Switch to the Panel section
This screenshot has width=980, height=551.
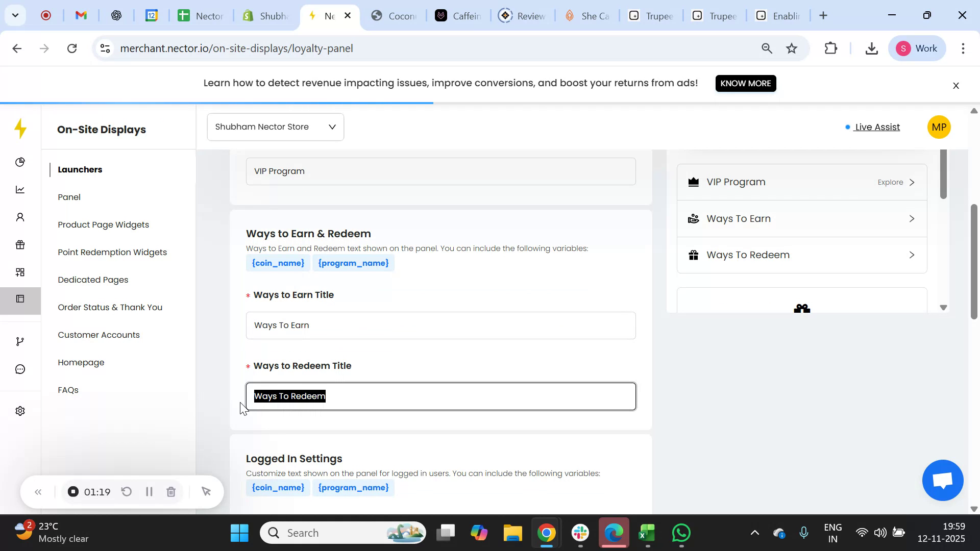(x=69, y=197)
